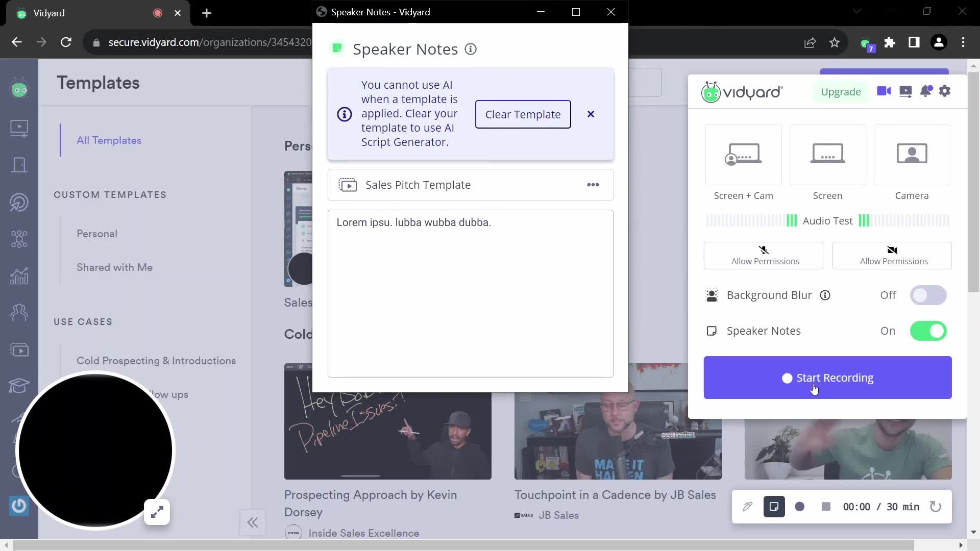The width and height of the screenshot is (980, 551).
Task: Open the Shared with Me templates section
Action: pos(114,267)
